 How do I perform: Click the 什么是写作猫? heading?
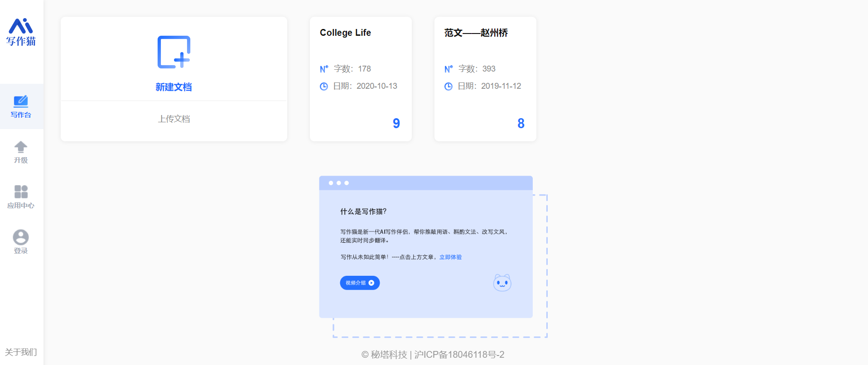point(363,211)
